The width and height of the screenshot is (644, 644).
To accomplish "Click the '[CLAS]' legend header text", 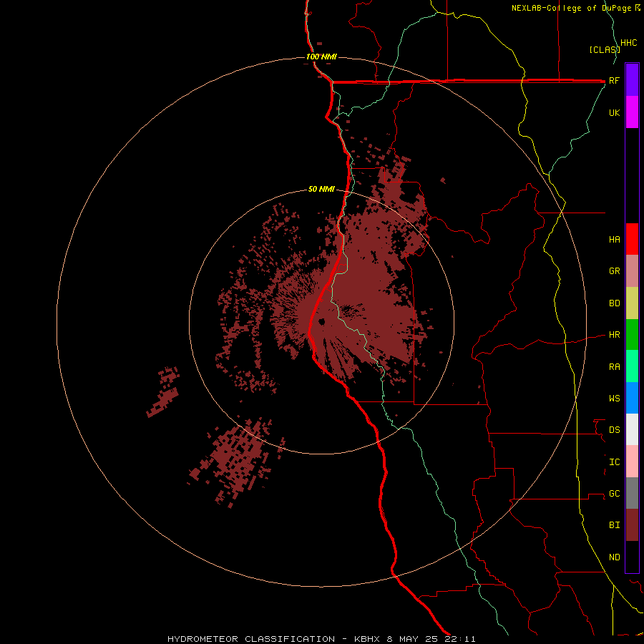I will click(604, 49).
